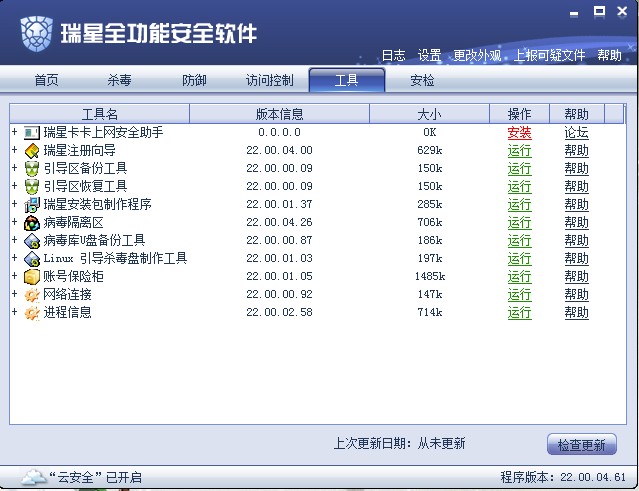Image resolution: width=639 pixels, height=491 pixels.
Task: Expand the 引导区恢复工具 row
Action: coord(15,185)
